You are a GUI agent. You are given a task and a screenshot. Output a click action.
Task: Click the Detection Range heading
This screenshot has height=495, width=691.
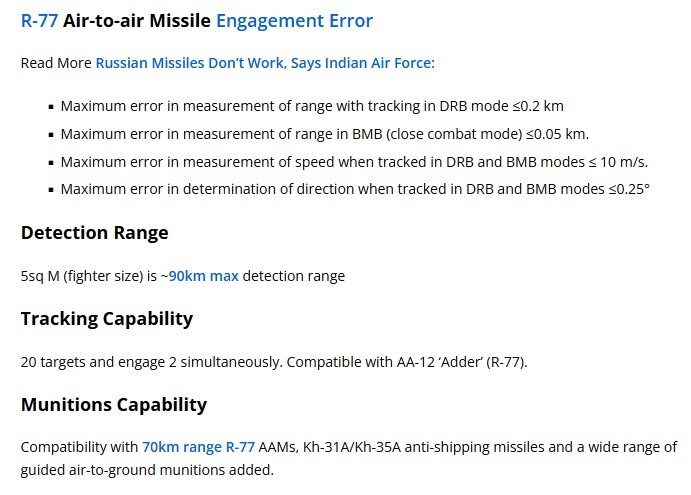pos(94,233)
